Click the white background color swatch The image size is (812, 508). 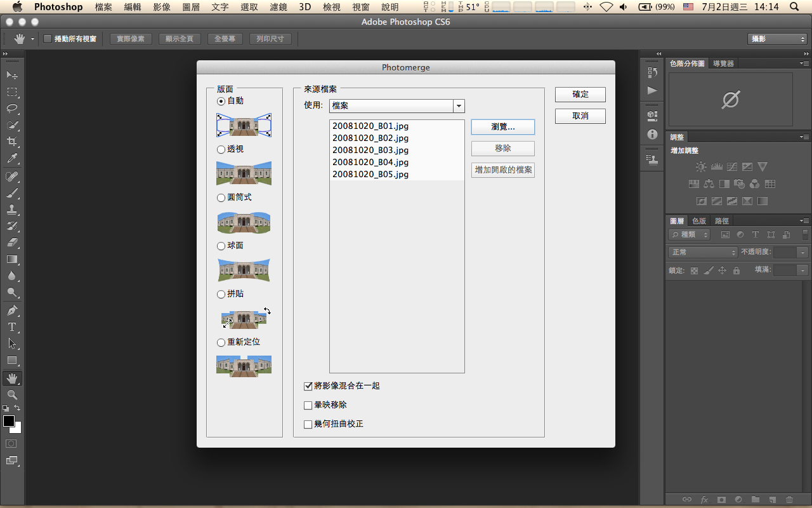pyautogui.click(x=18, y=429)
